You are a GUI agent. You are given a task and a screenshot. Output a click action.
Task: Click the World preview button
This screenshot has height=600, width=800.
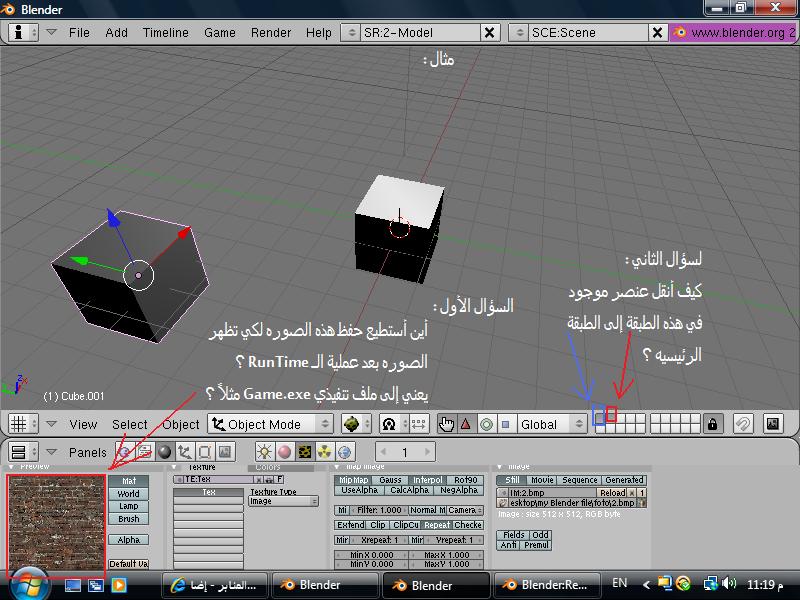pos(129,494)
